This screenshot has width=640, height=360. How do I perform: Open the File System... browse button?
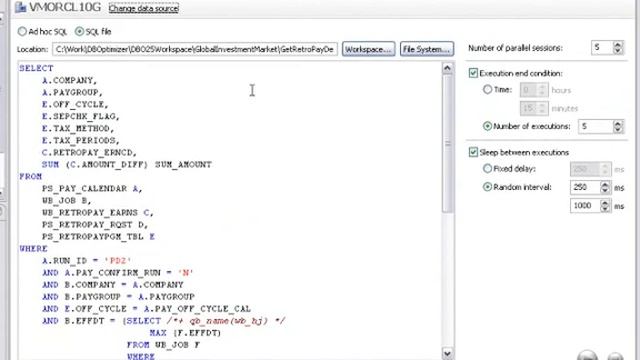(x=427, y=49)
